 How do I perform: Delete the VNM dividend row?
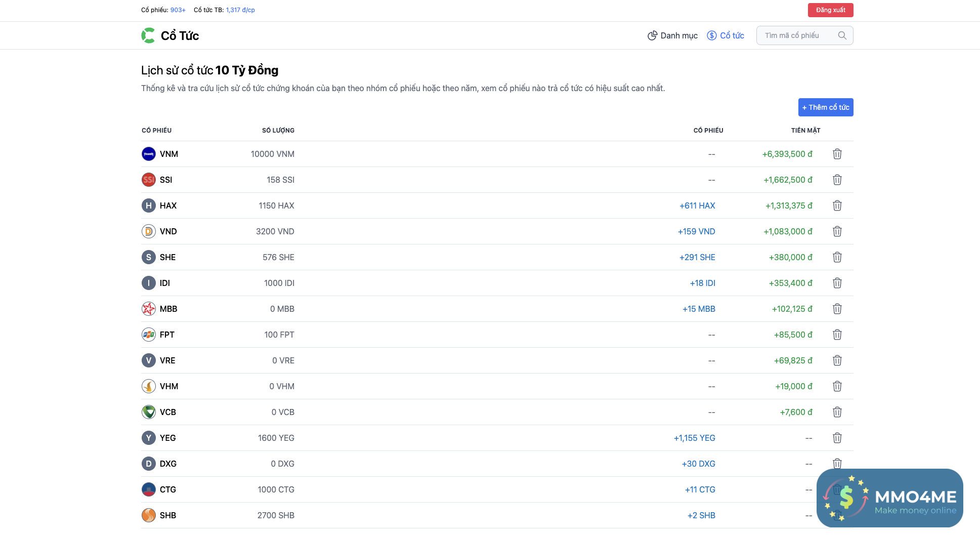837,154
